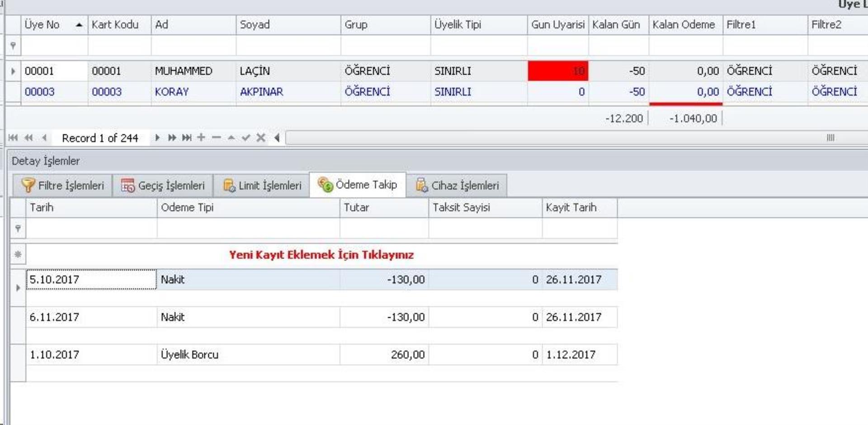The image size is (868, 425).
Task: Open the Filtre İşlemleri tab
Action: [x=63, y=186]
